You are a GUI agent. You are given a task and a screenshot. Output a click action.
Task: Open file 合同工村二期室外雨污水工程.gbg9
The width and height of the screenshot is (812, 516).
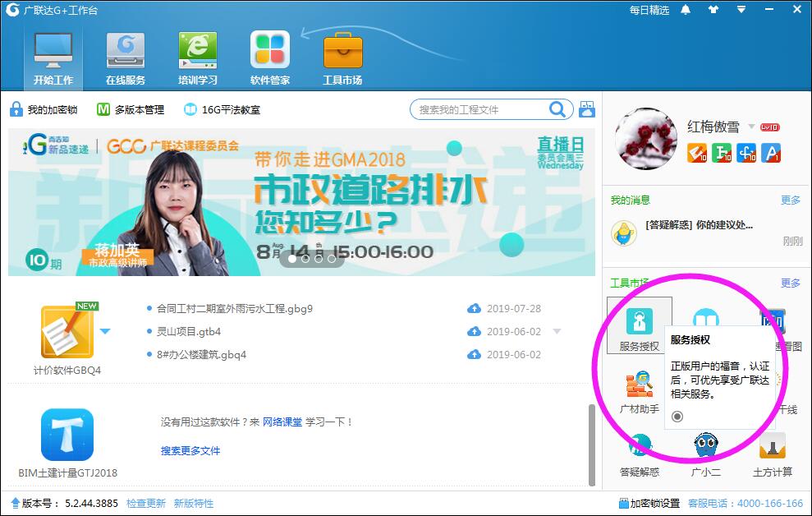235,309
